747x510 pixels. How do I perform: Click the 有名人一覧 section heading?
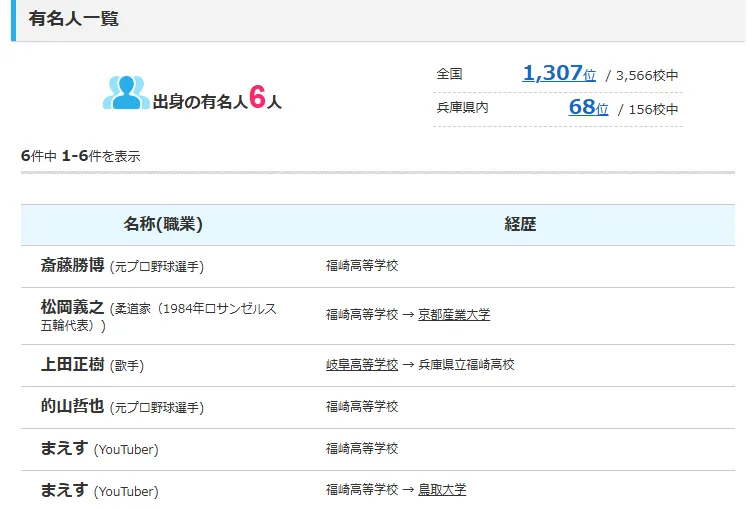coord(73,19)
